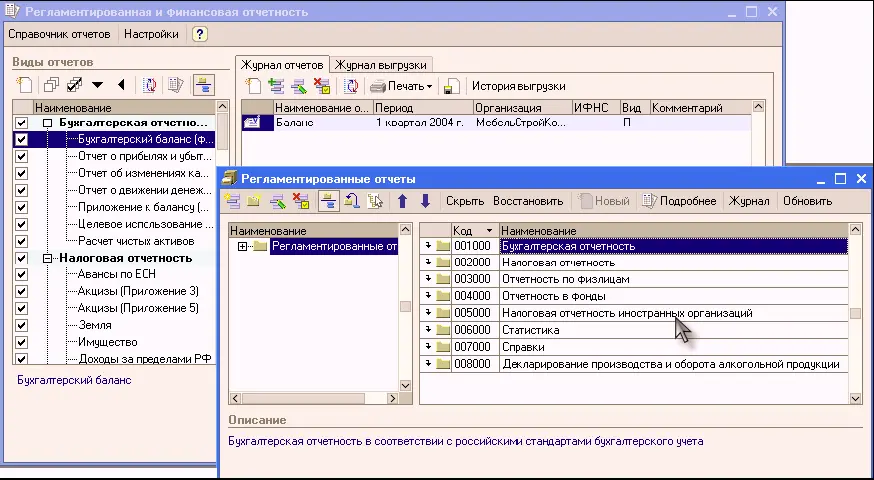The height and width of the screenshot is (480, 874).
Task: Select row Декларирование производства и оборота алкогольной продукции
Action: [x=634, y=364]
